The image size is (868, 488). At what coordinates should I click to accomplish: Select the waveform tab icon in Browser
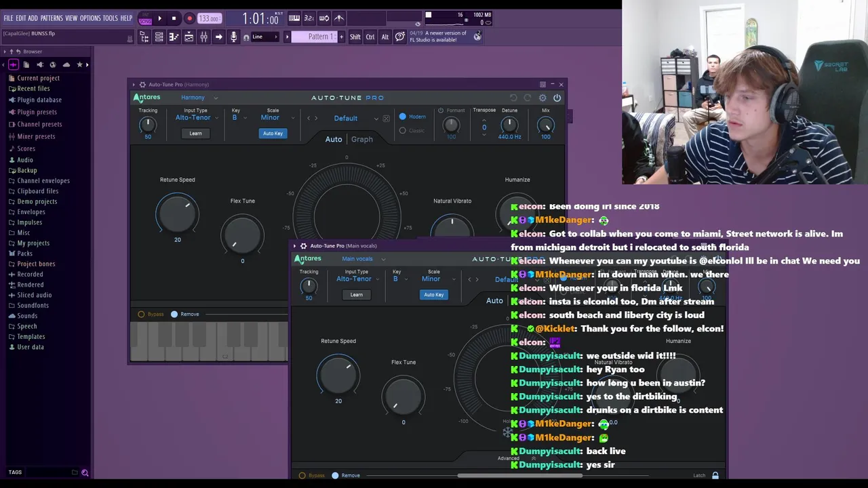pyautogui.click(x=13, y=64)
